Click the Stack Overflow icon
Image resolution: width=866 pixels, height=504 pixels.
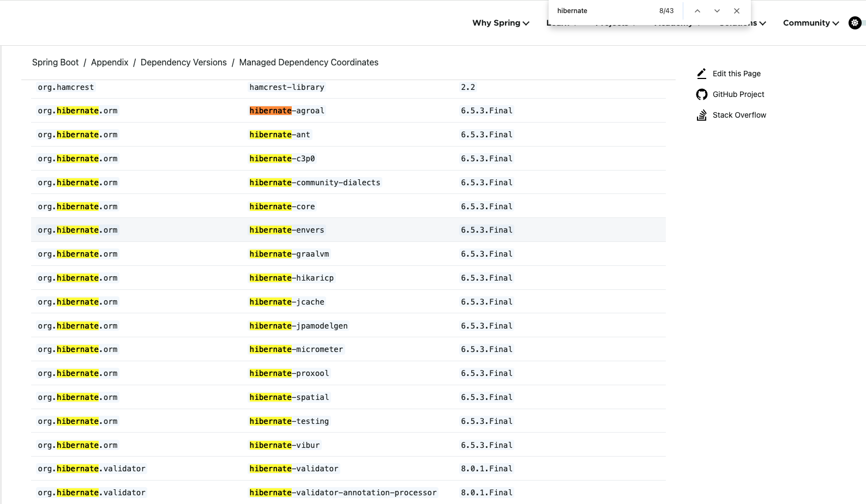click(702, 115)
